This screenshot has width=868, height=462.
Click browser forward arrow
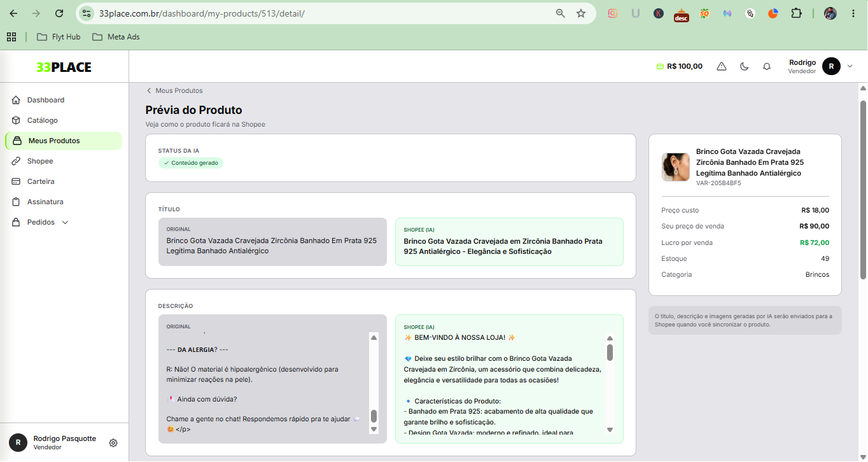coord(36,13)
